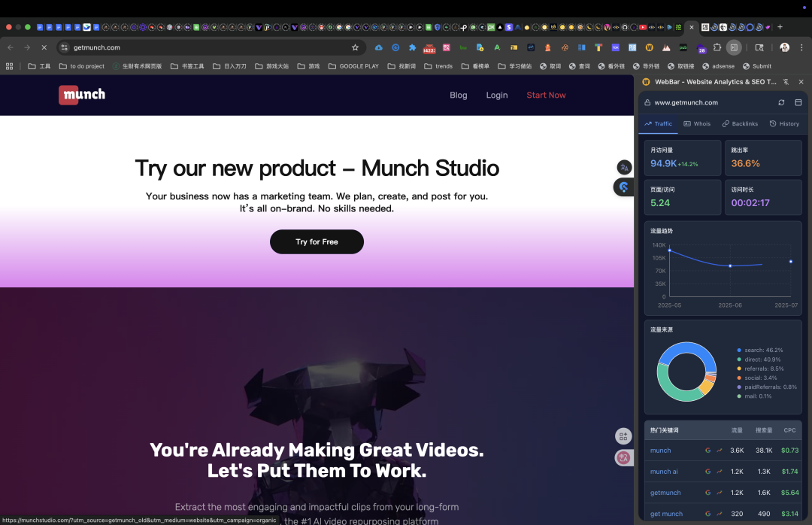Open the 工具 bookmarks folder

tap(39, 66)
